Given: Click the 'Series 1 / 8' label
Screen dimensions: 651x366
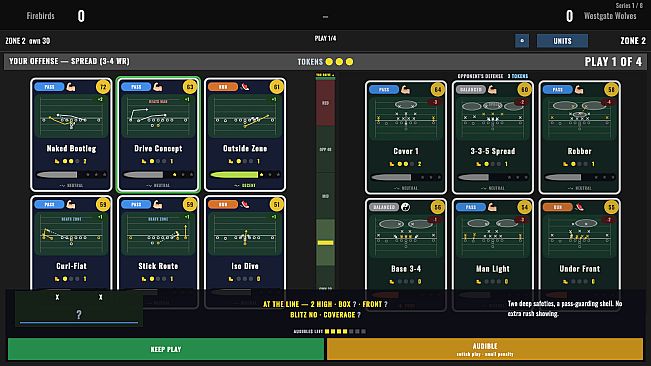Looking at the screenshot, I should (629, 5).
